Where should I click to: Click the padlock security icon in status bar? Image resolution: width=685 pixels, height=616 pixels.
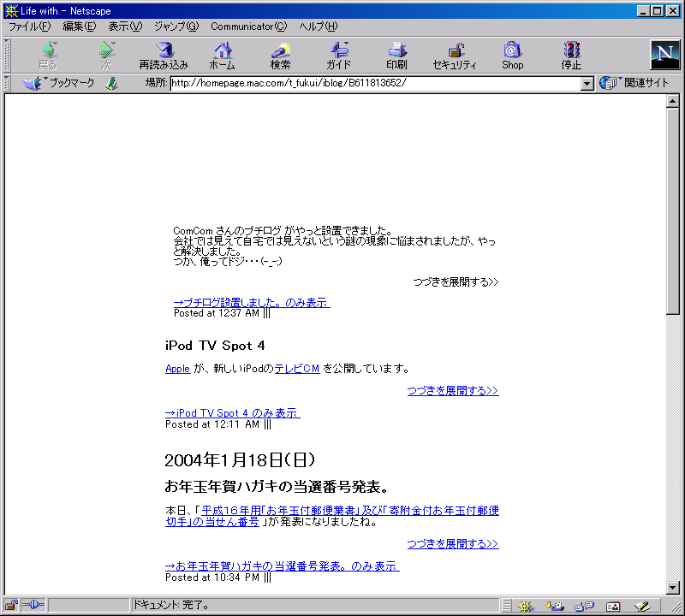(11, 605)
